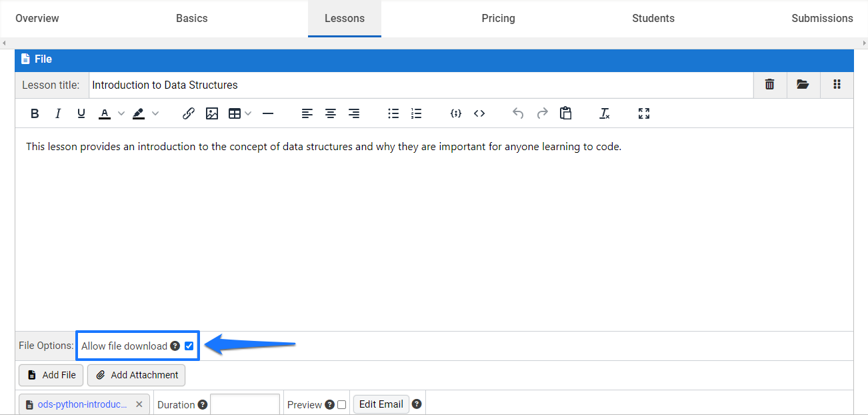Open the Overview tab
Viewport: 868px width, 415px height.
click(37, 19)
